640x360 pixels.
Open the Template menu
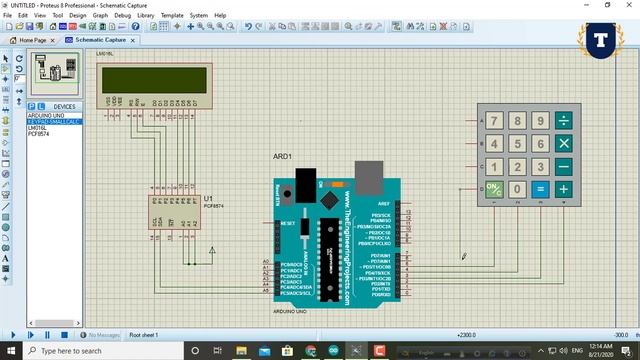pyautogui.click(x=172, y=16)
